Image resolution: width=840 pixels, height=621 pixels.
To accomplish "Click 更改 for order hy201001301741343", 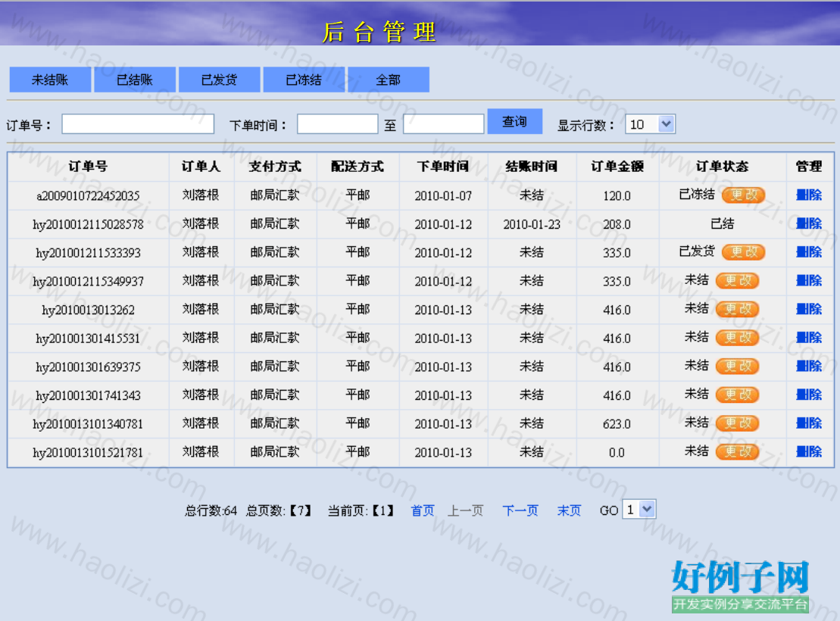I will (738, 395).
